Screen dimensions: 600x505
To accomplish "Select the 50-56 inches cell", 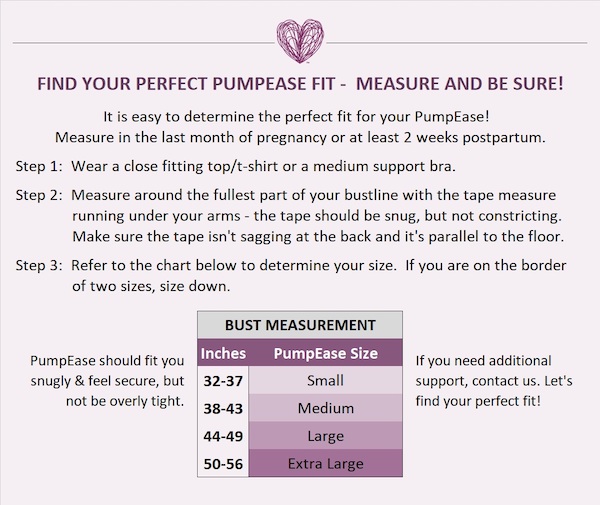I will coord(223,463).
